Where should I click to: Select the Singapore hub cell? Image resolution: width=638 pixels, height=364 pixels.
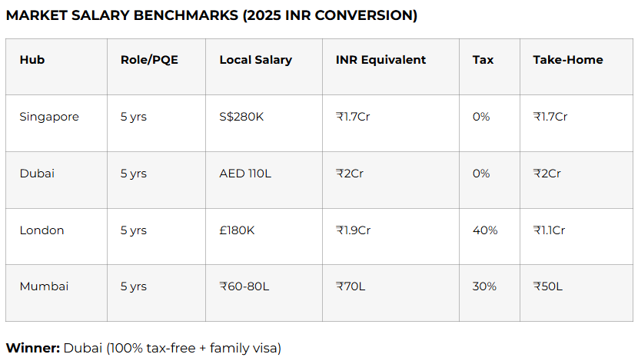(49, 117)
